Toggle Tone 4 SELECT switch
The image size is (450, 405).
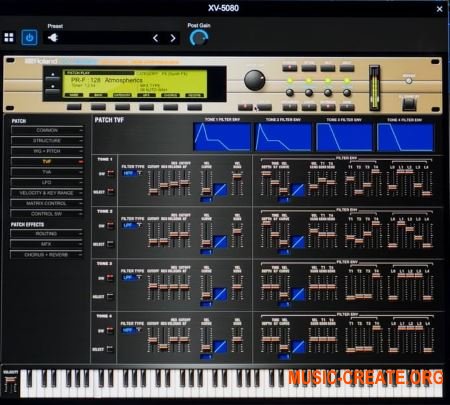pyautogui.click(x=110, y=349)
